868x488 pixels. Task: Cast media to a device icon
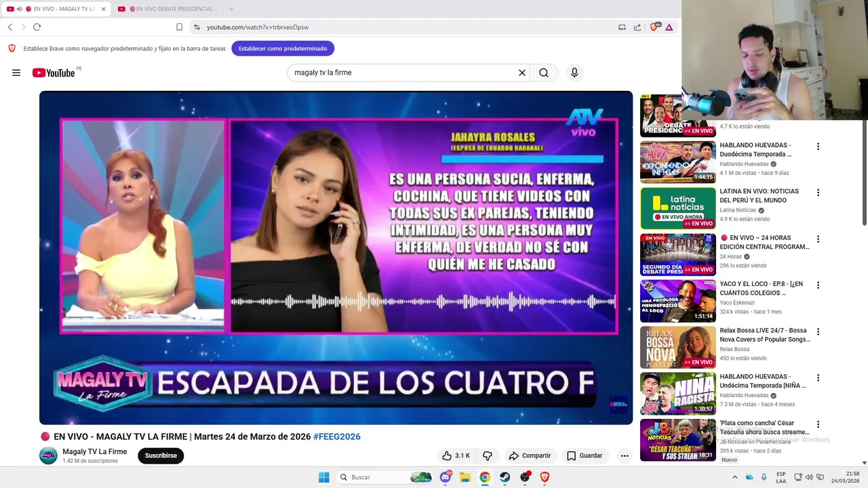coord(622,27)
